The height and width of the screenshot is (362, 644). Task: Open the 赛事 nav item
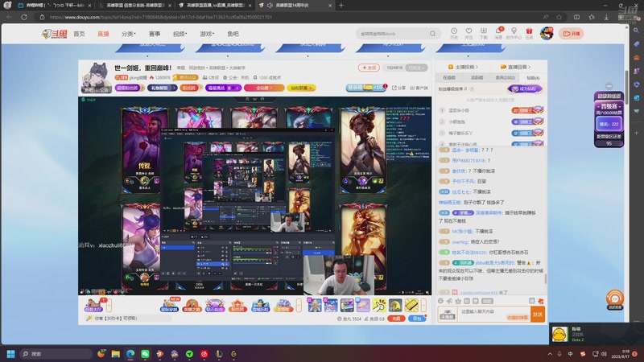click(155, 34)
